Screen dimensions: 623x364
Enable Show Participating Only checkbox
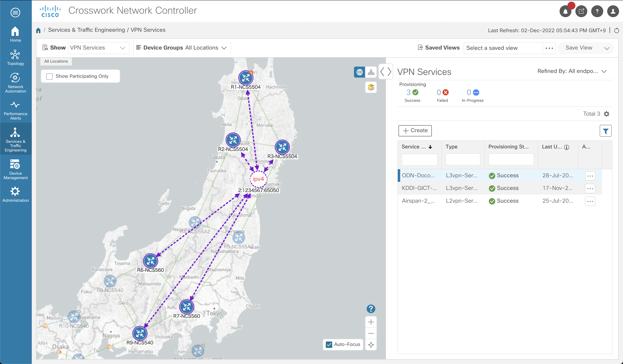pos(49,76)
